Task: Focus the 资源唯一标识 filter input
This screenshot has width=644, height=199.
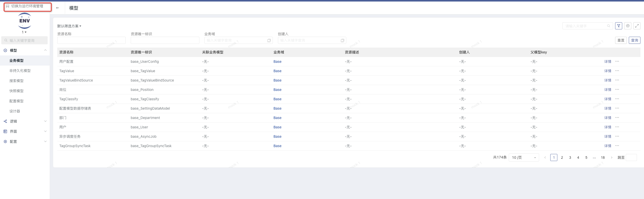Action: coord(165,41)
